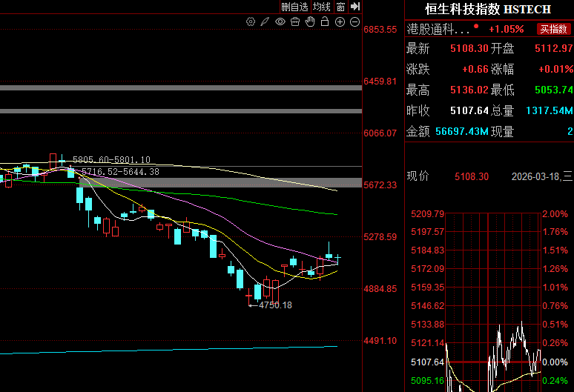This screenshot has height=392, width=574.
Task: Select the 恒生科技指数 HSTECH title
Action: tap(487, 9)
